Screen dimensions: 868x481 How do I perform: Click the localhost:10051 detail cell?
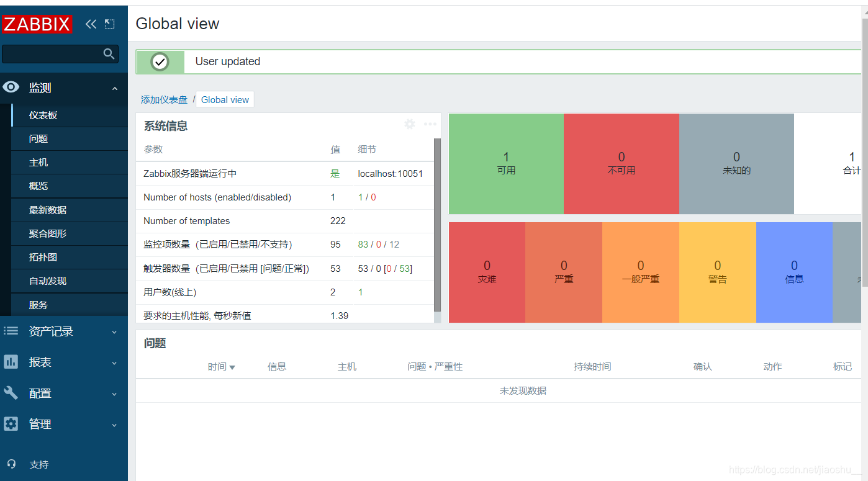point(391,174)
